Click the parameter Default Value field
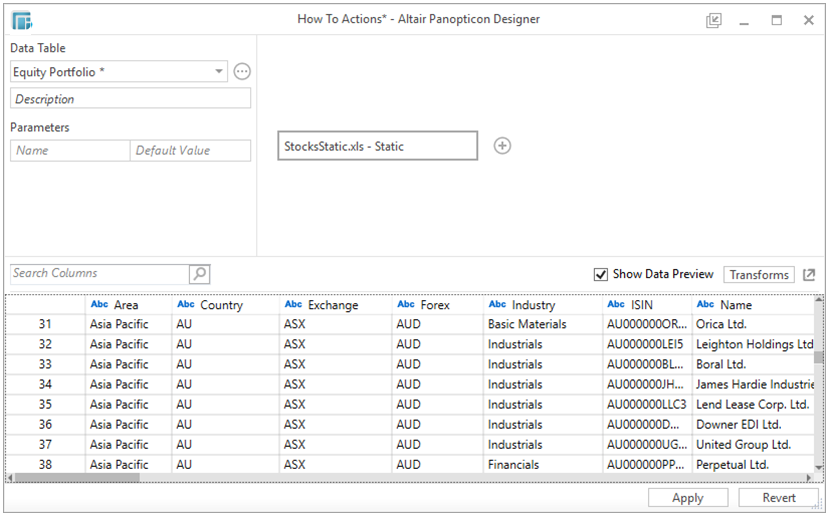Image resolution: width=828 pixels, height=518 pixels. [x=190, y=150]
